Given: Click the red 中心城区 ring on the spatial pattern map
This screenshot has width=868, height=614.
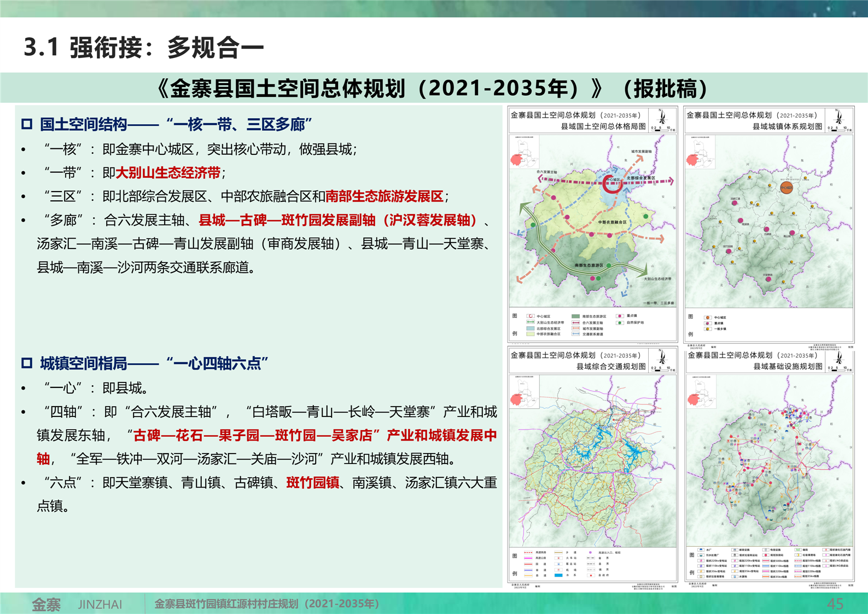Looking at the screenshot, I should point(613,183).
